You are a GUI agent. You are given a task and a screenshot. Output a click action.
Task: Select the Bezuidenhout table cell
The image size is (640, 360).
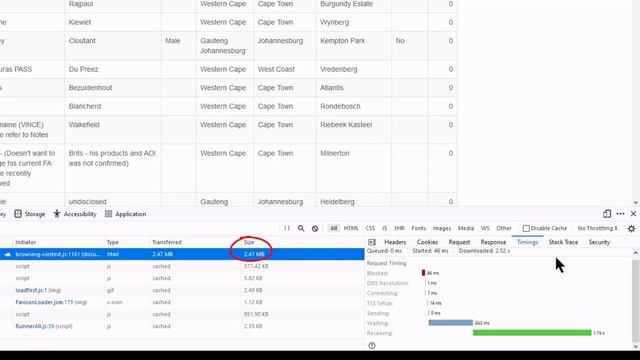[x=113, y=88]
